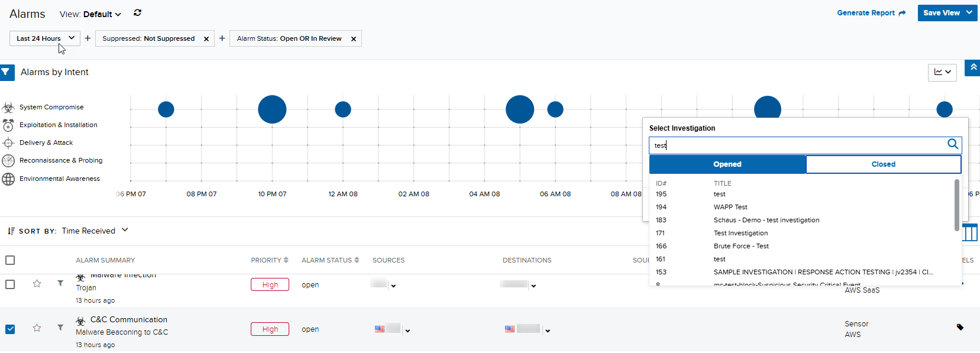The image size is (980, 353).
Task: Collapse the chart with the double-chevron icon
Action: (x=973, y=67)
